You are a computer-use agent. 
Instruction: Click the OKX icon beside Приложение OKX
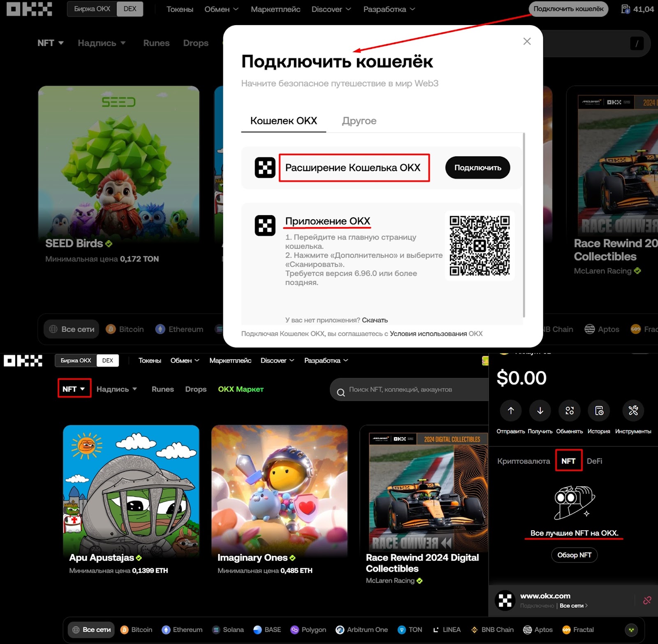[265, 226]
